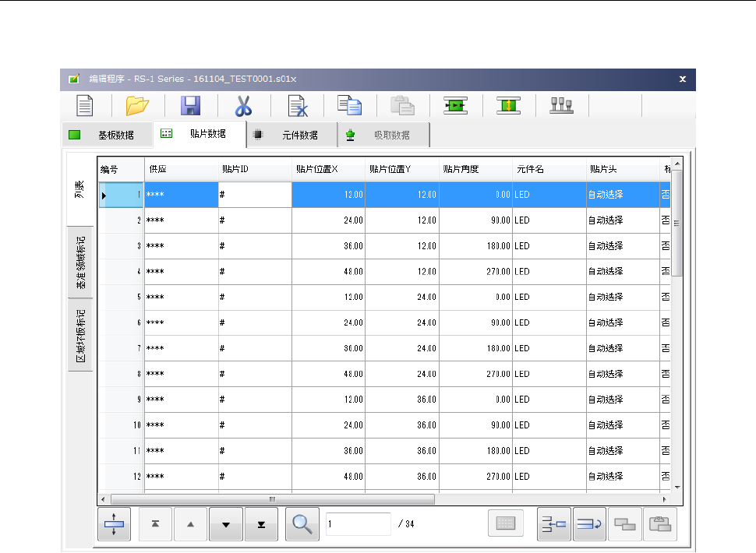Viewport: 756px width, 553px height.
Task: Click the horizontal scrollbar of table
Action: point(272,499)
